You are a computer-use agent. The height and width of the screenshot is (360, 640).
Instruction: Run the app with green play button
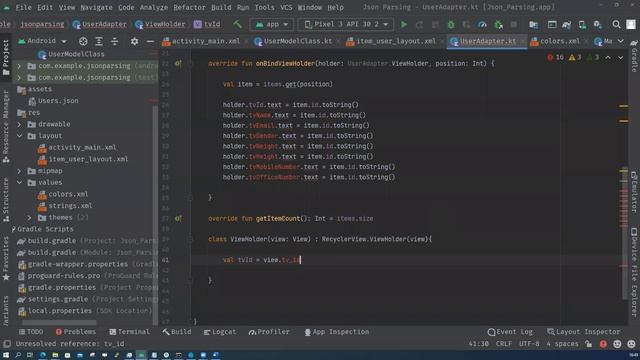click(404, 24)
